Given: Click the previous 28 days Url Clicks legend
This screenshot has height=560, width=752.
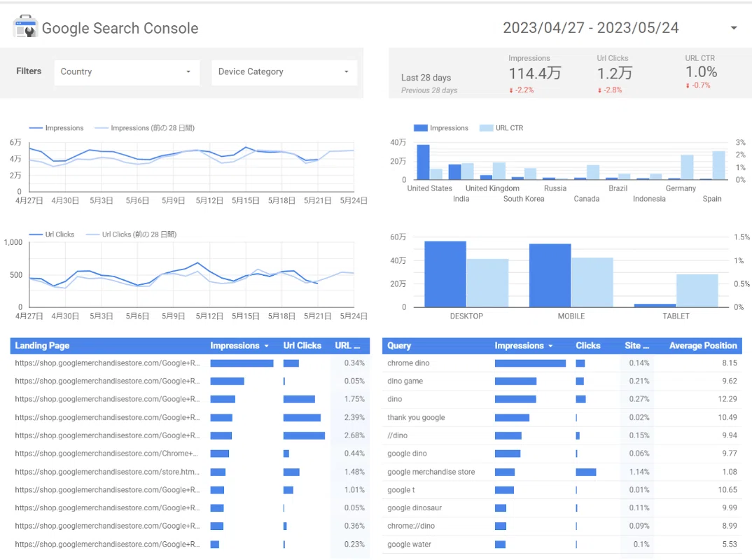Looking at the screenshot, I should (x=131, y=234).
